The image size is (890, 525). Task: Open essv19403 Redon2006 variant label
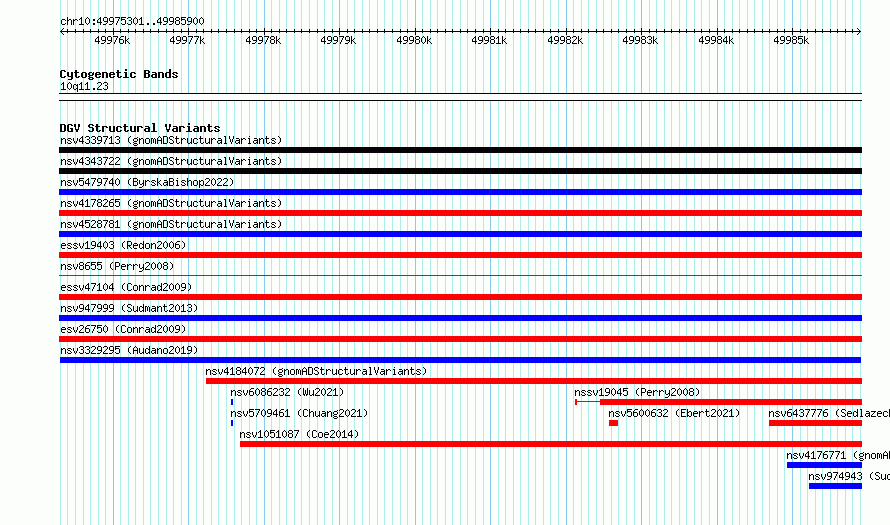click(x=123, y=245)
